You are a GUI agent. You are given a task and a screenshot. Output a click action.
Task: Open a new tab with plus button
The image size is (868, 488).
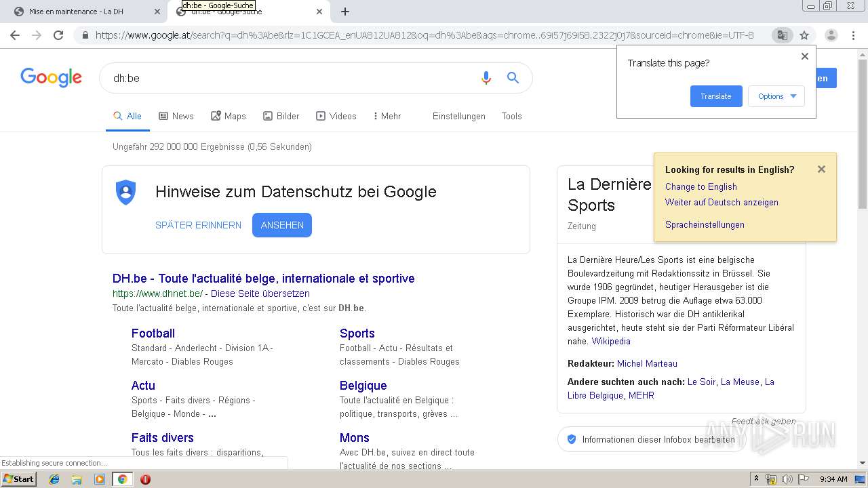pos(345,12)
